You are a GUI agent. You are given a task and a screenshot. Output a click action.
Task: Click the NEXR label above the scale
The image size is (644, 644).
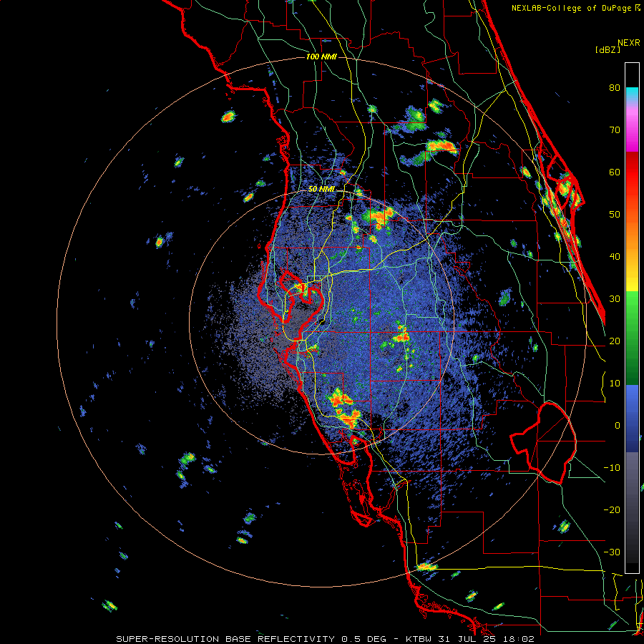(x=628, y=43)
